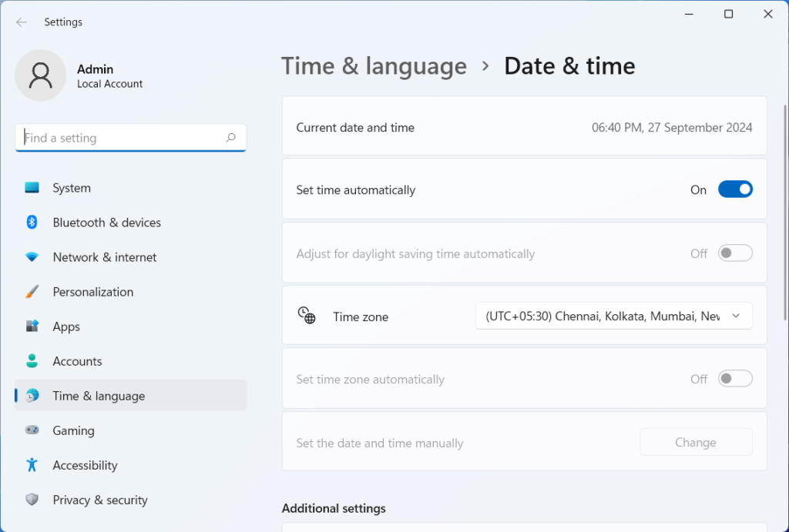Viewport: 789px width, 532px height.
Task: Click the Gaming controller icon
Action: pos(32,430)
